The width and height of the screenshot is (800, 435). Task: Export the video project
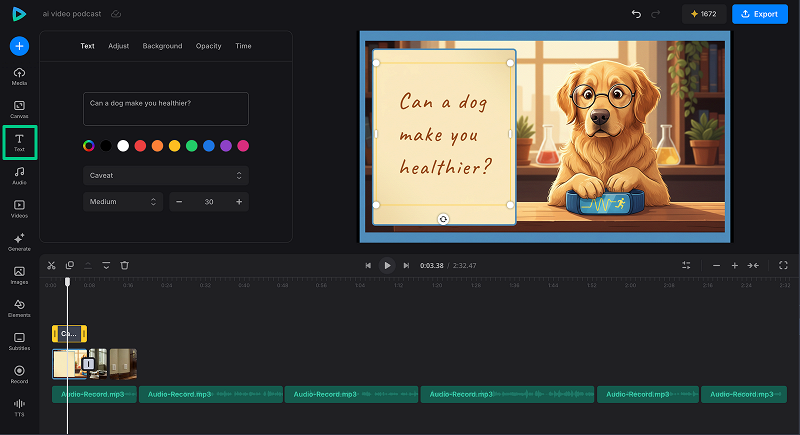point(760,14)
